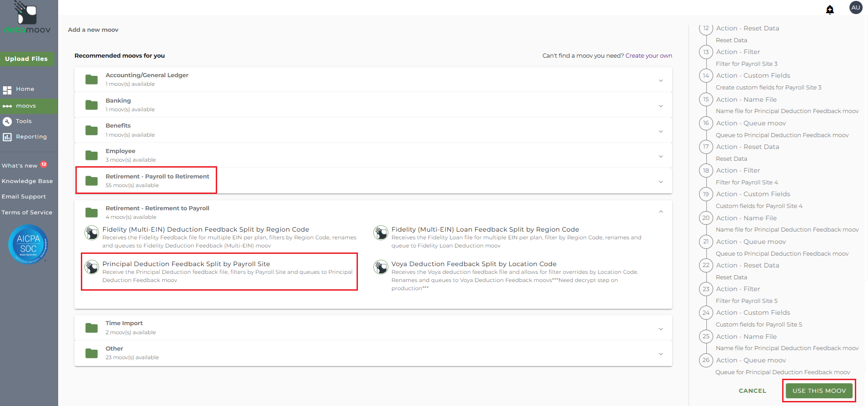The image size is (868, 406).
Task: Click the Banking category title
Action: [118, 101]
